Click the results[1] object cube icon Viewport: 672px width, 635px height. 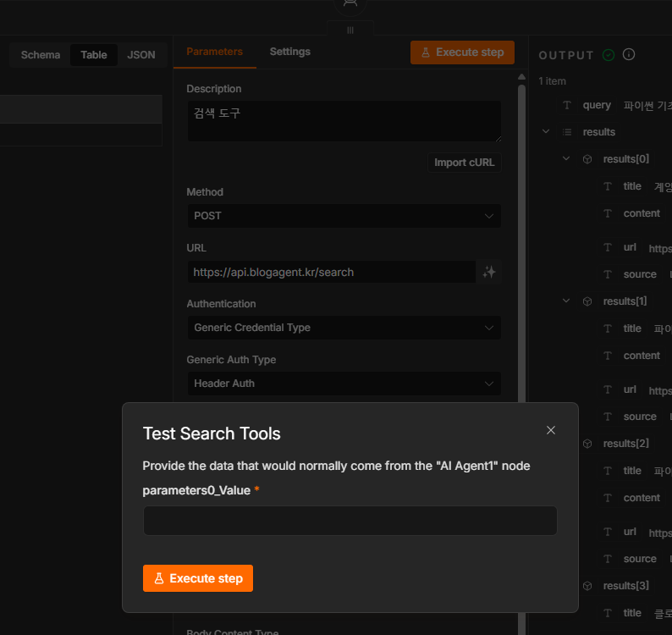click(587, 301)
